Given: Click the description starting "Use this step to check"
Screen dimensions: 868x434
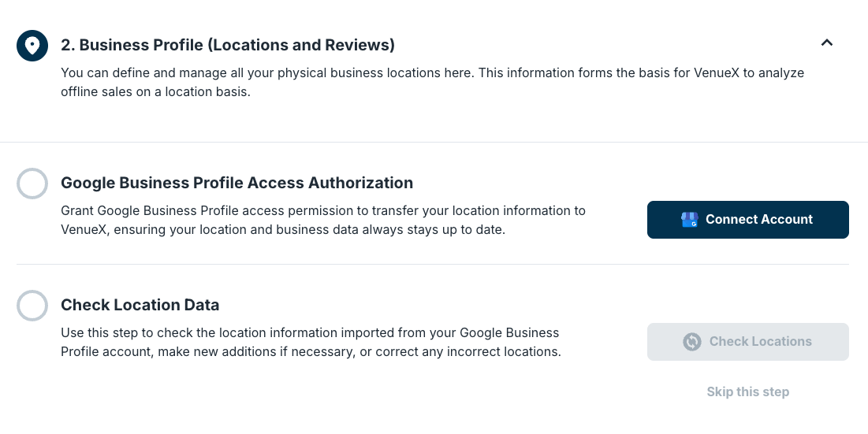Looking at the screenshot, I should 311,342.
